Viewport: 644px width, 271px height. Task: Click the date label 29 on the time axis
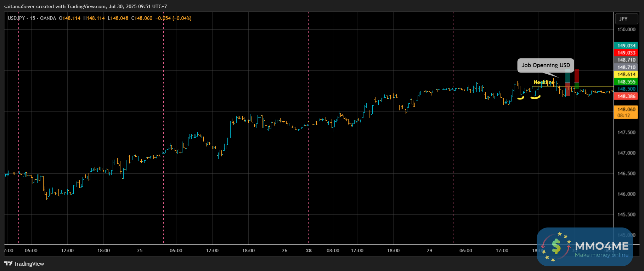pos(429,250)
